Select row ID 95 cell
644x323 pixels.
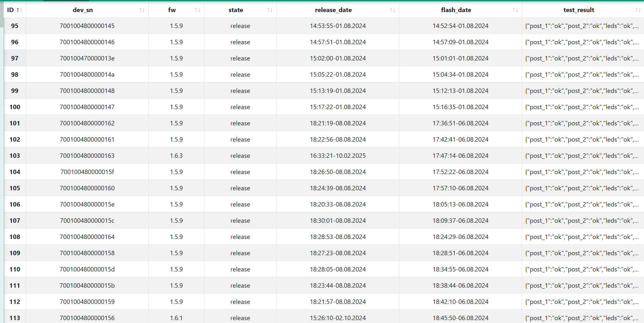pos(15,26)
